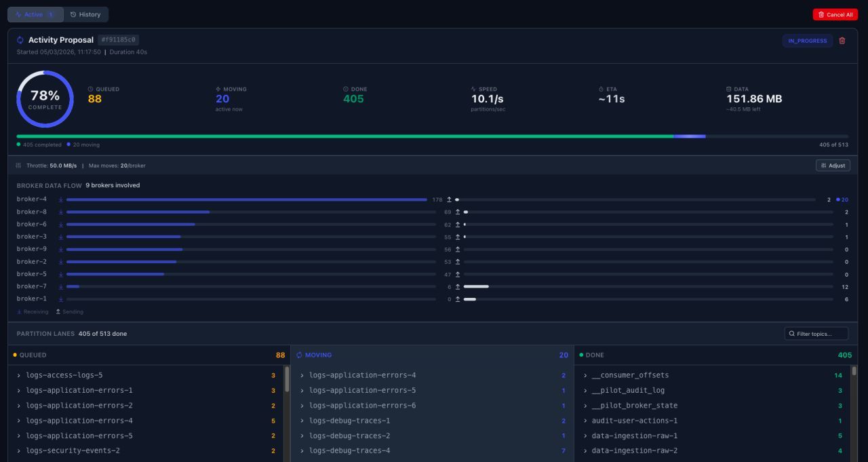
Task: Expand moving logs-application-errors-6 row
Action: coord(432,406)
